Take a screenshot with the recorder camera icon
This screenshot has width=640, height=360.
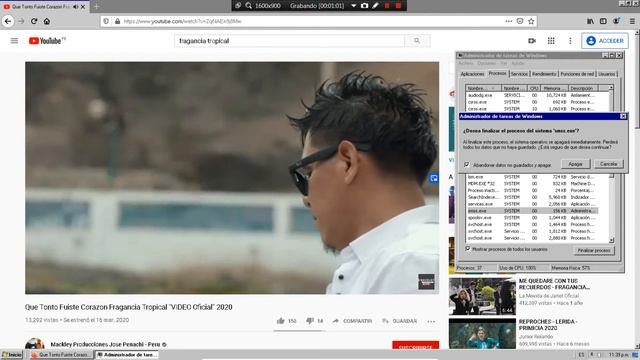click(x=364, y=6)
